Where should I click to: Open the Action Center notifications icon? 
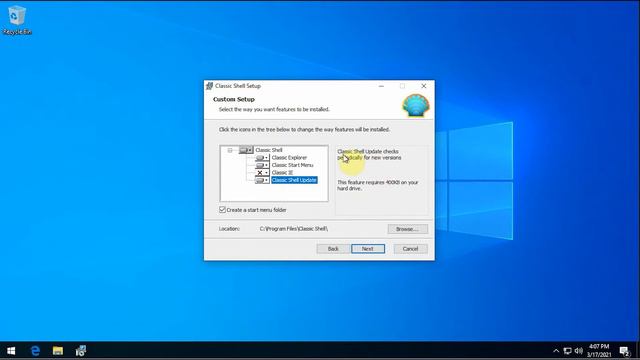[x=624, y=351]
